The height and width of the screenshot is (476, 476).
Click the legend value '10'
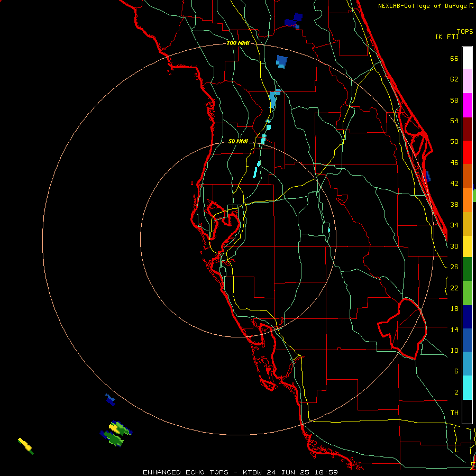tap(454, 350)
